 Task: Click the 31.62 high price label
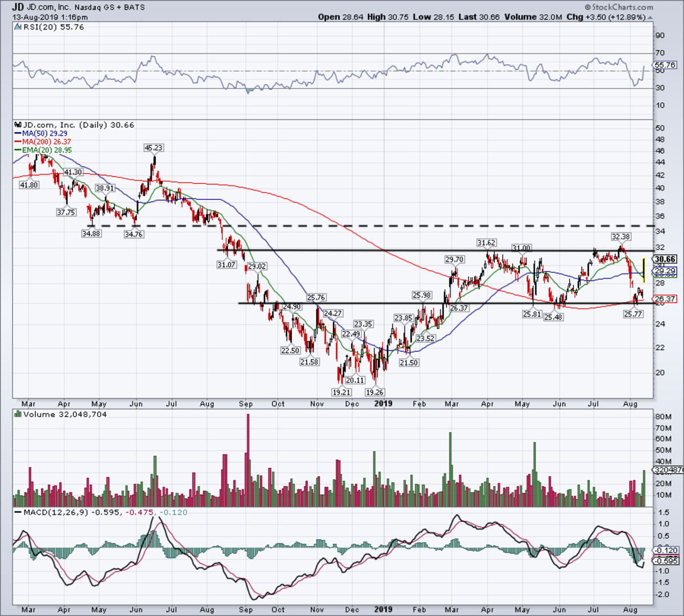486,243
